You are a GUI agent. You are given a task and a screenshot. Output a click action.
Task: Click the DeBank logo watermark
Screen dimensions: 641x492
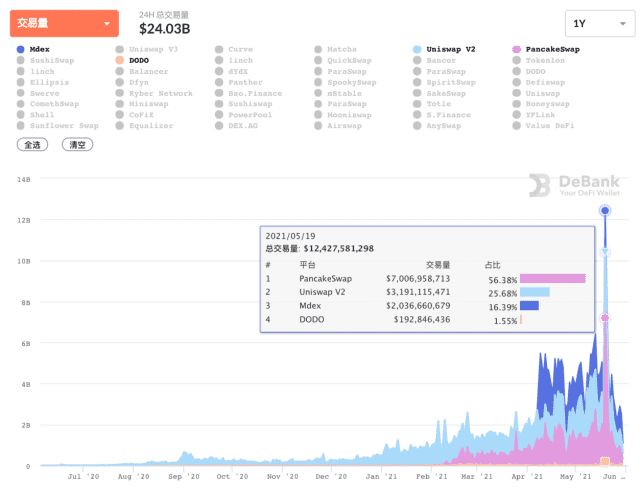575,185
